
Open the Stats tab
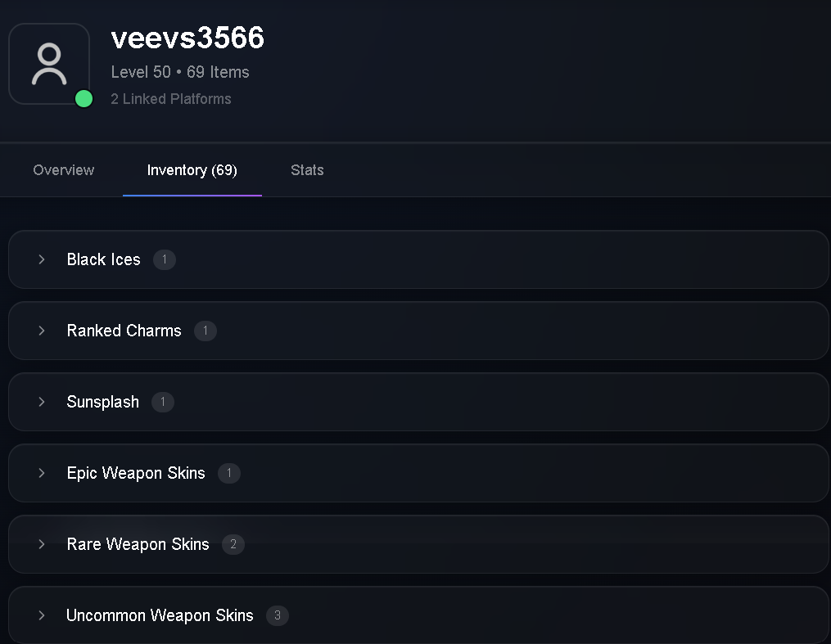(x=307, y=170)
